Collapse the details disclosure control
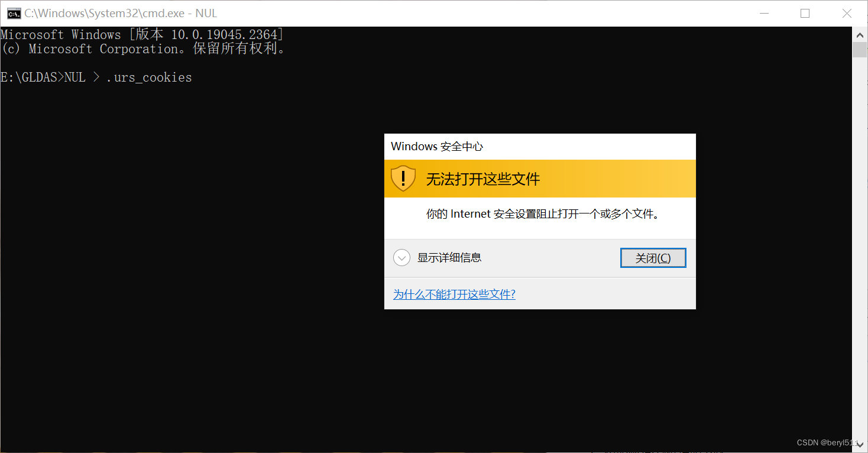The height and width of the screenshot is (453, 868). pyautogui.click(x=401, y=257)
